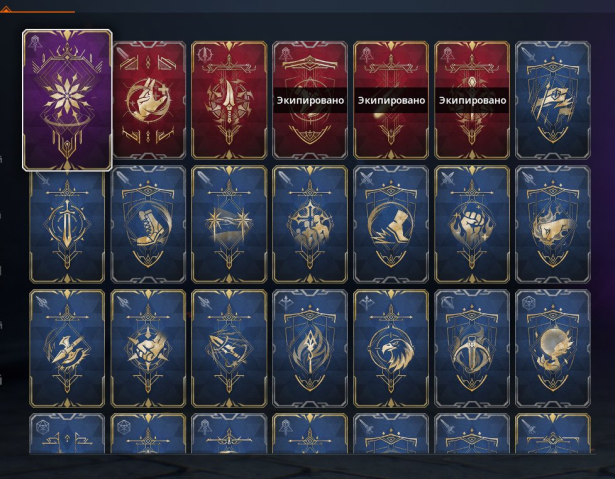Click the middle Экипировано red card

(391, 100)
